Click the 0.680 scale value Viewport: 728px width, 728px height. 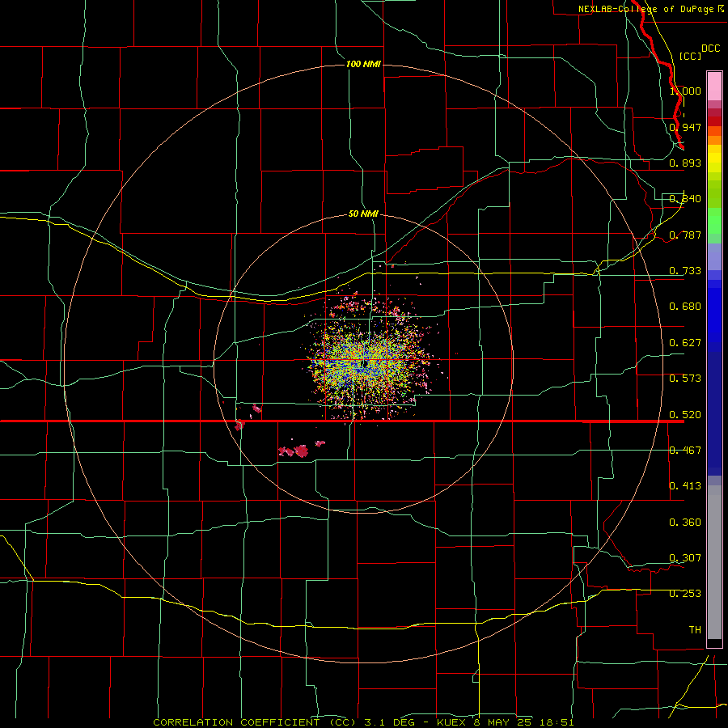tap(685, 307)
